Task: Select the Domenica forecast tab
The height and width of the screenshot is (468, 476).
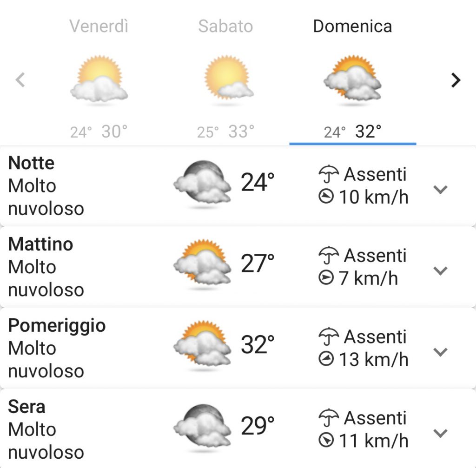Action: click(353, 79)
